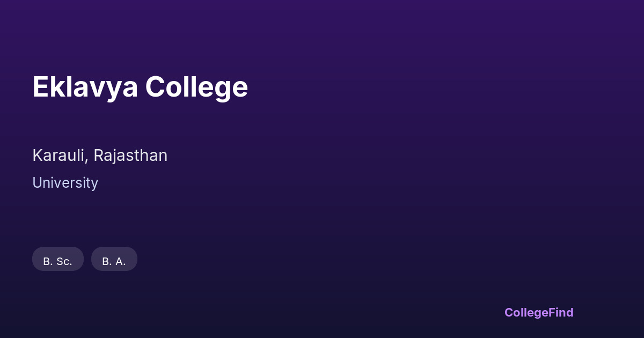The width and height of the screenshot is (644, 338).
Task: Click the B. in the B. A. pill
Action: pyautogui.click(x=106, y=262)
